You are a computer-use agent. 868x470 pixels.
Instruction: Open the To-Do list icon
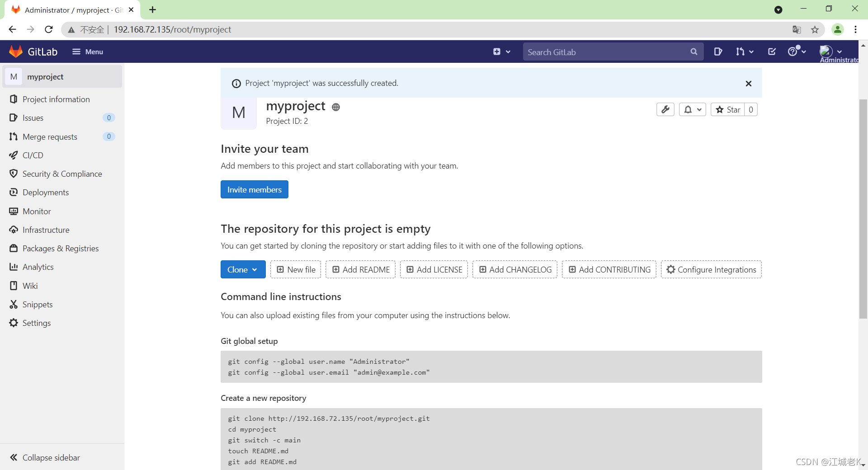[x=772, y=52]
